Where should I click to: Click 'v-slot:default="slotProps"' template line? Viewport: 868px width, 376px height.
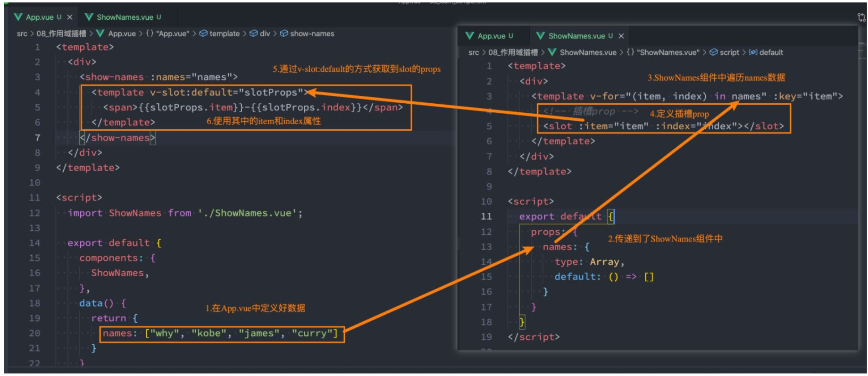(199, 92)
